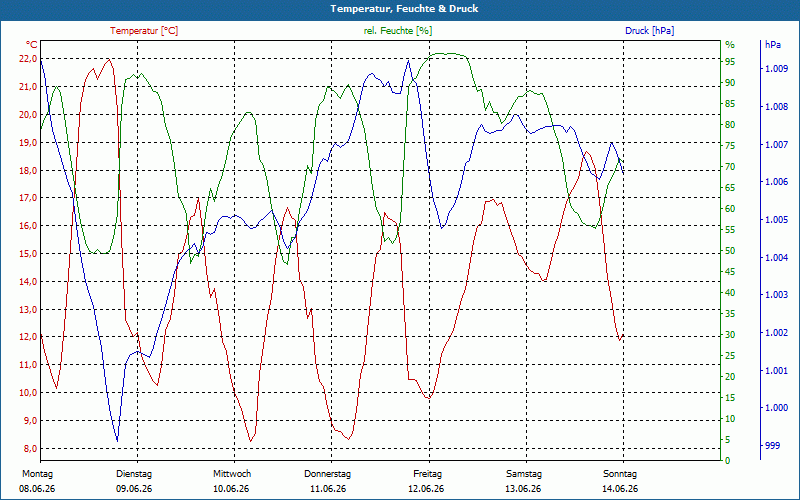Click the 14,0 temperature axis value
Viewport: 800px width, 500px height.
tap(28, 281)
